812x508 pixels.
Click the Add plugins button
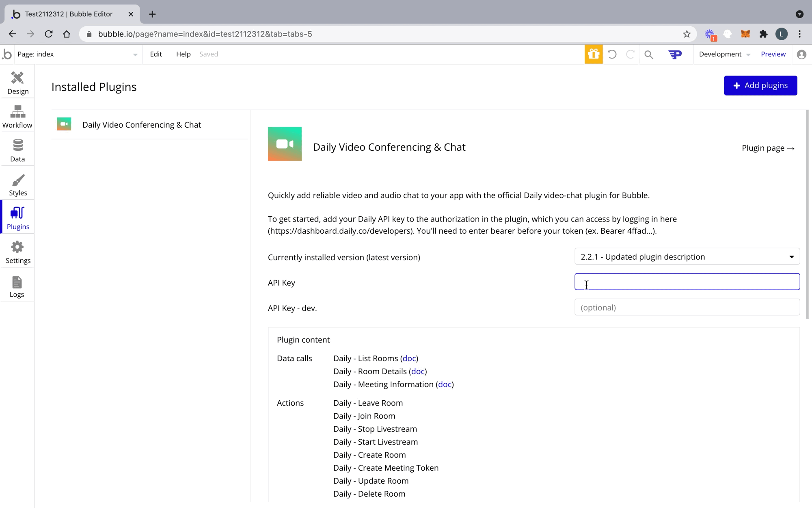click(760, 85)
